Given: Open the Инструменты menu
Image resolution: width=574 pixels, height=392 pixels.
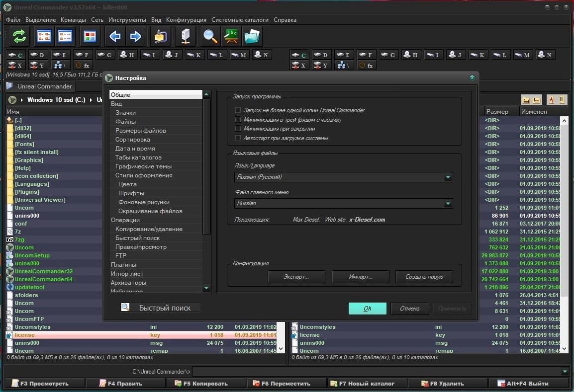Looking at the screenshot, I should 127,20.
